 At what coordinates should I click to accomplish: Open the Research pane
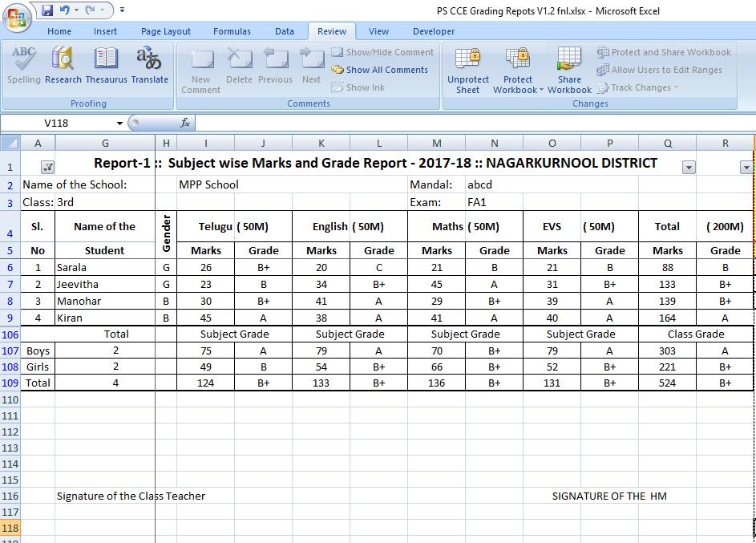click(x=63, y=64)
